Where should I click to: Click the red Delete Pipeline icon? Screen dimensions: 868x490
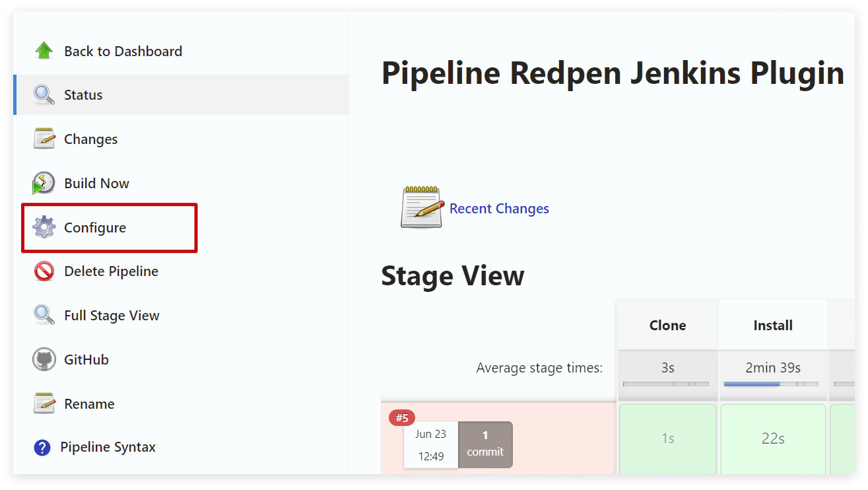point(44,271)
